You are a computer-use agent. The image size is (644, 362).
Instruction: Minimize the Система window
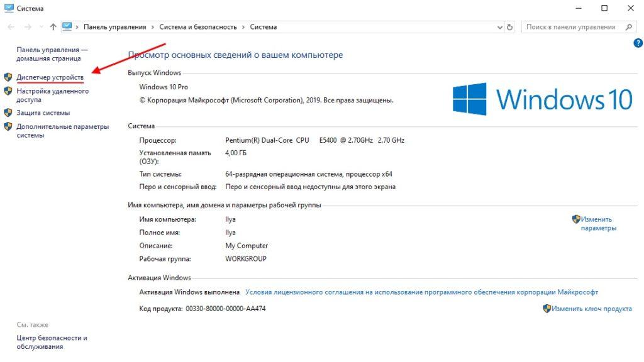click(x=579, y=8)
